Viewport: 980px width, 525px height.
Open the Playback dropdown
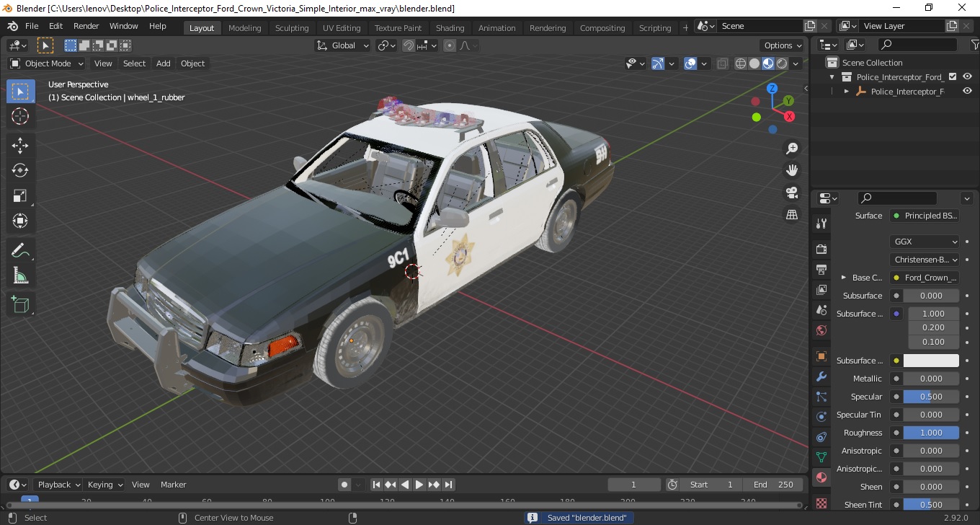pos(58,485)
